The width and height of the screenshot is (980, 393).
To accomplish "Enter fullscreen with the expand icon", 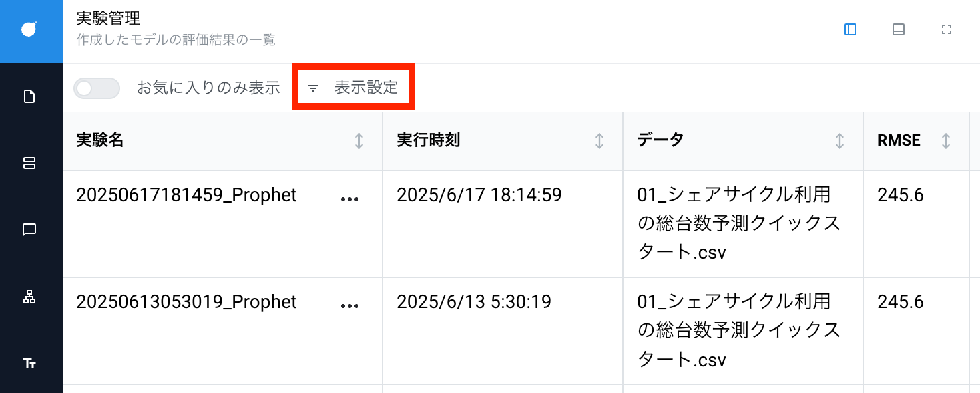I will coord(946,29).
